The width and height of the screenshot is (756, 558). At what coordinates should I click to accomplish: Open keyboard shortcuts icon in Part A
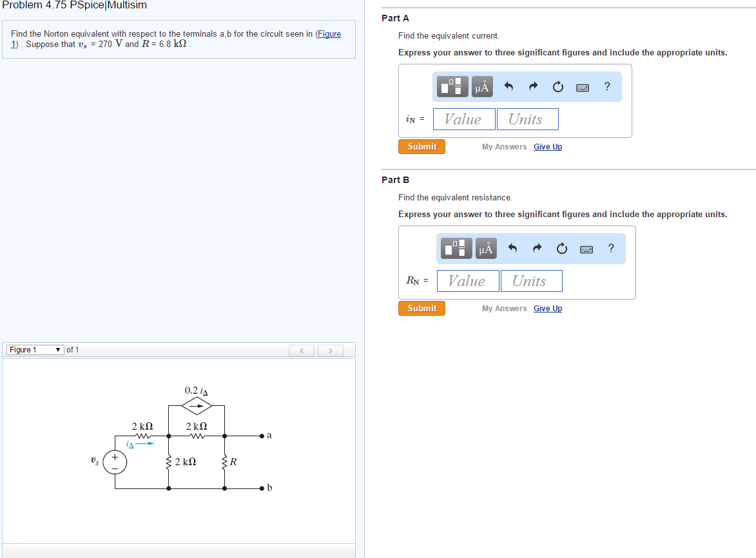[x=582, y=86]
